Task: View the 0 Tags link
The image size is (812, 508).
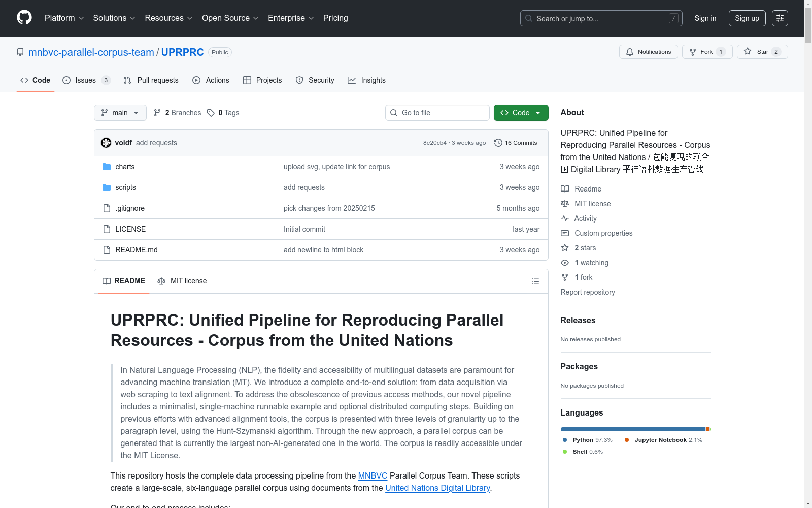Action: pos(223,113)
